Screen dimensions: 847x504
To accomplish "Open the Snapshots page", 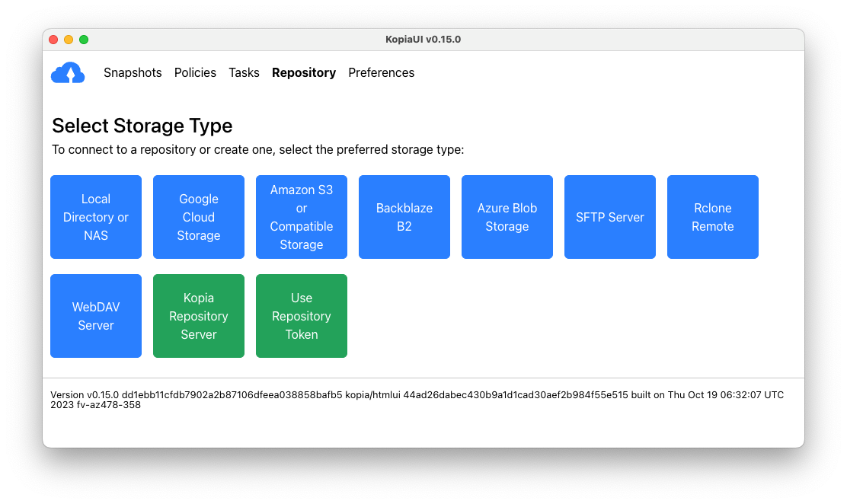I will tap(133, 72).
